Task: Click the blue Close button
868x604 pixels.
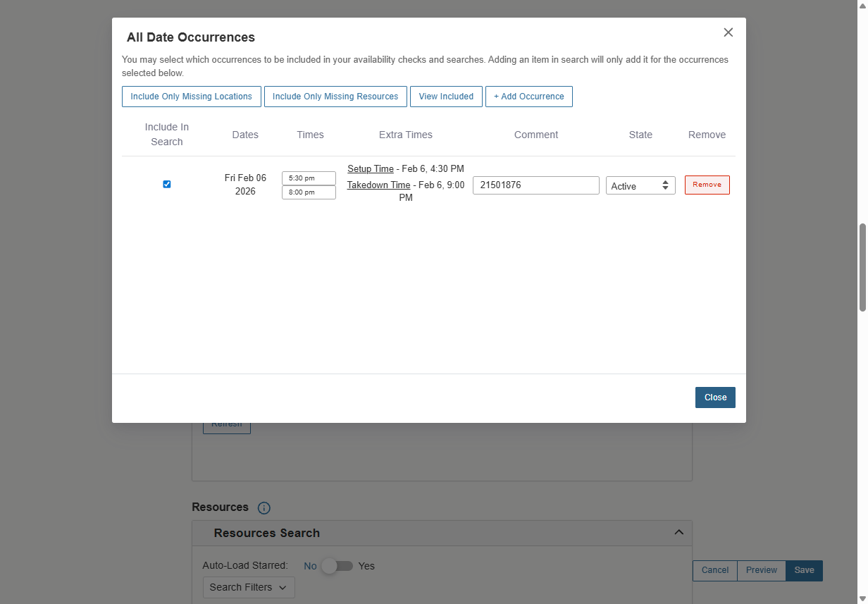Action: [x=715, y=397]
